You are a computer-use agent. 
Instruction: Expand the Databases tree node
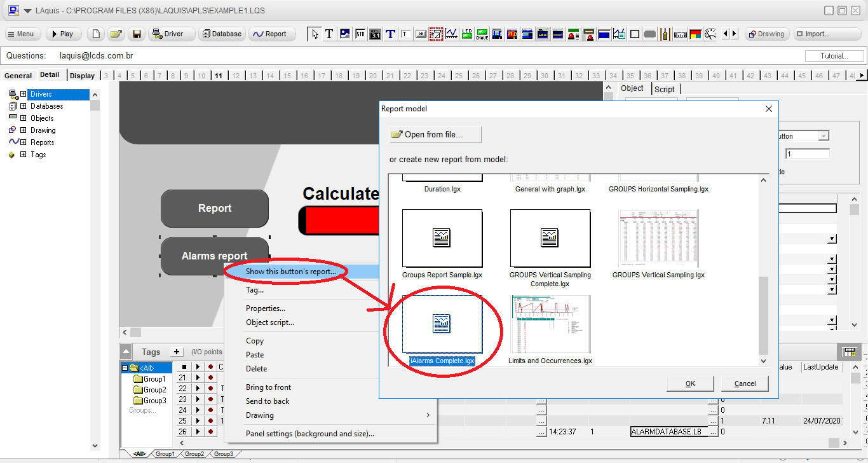pos(24,106)
